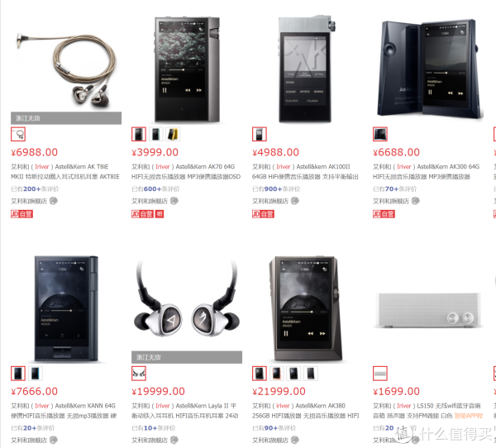The width and height of the screenshot is (496, 448).
Task: Click the JD自营 badge under AK T8iE
Action: [x=21, y=214]
